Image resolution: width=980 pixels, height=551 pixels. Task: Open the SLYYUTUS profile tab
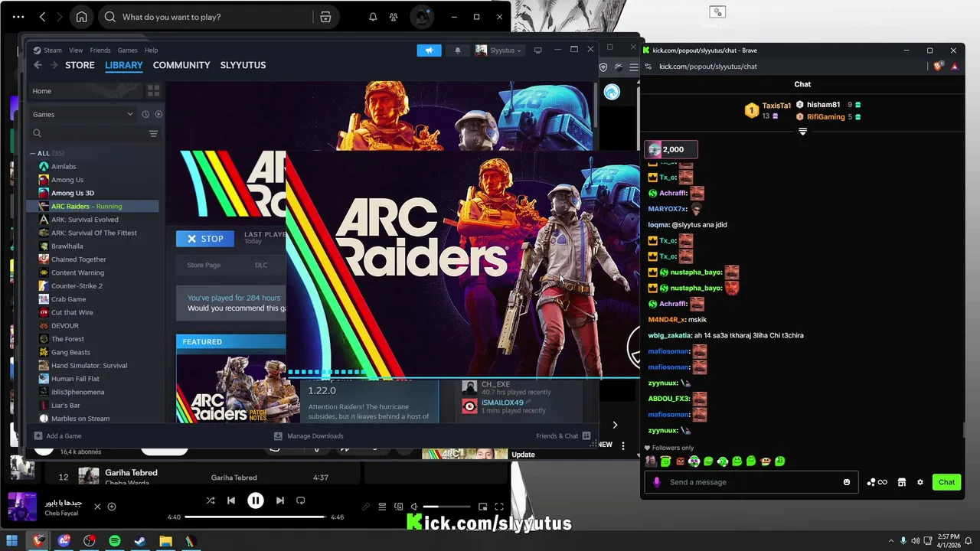point(243,65)
